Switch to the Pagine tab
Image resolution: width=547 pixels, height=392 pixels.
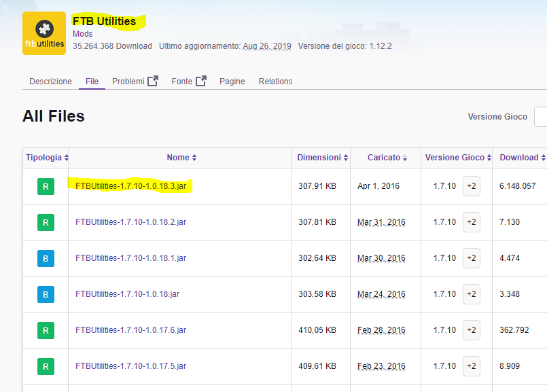coord(232,82)
